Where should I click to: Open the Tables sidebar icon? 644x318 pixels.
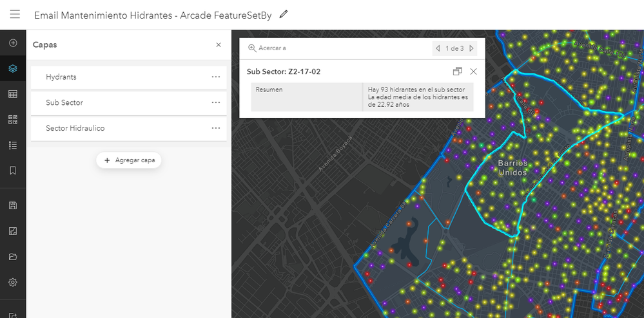point(13,94)
